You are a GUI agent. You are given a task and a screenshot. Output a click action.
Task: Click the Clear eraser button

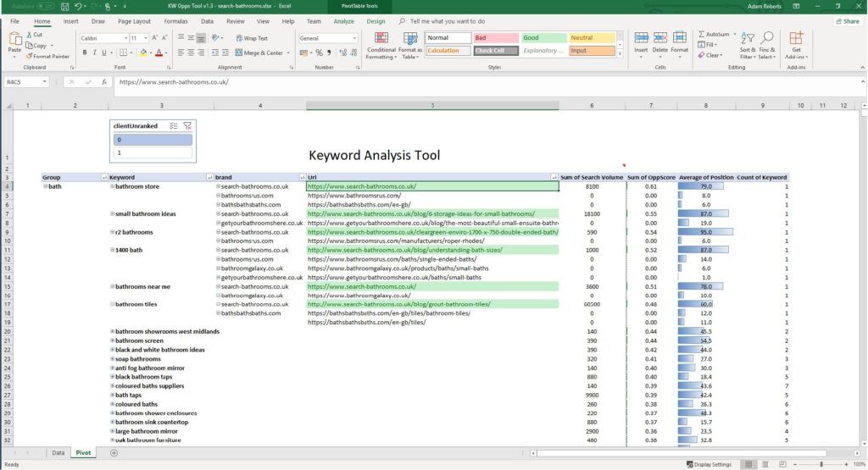(x=709, y=55)
